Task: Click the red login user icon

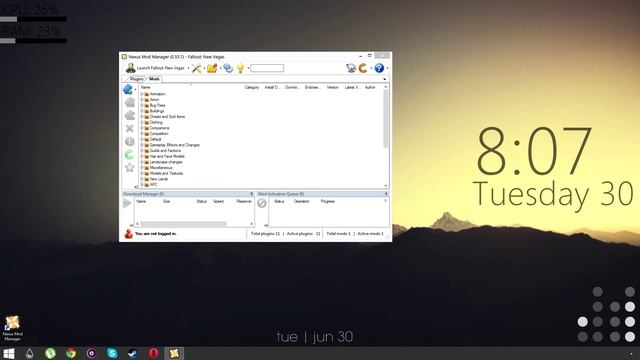Action: pos(129,234)
